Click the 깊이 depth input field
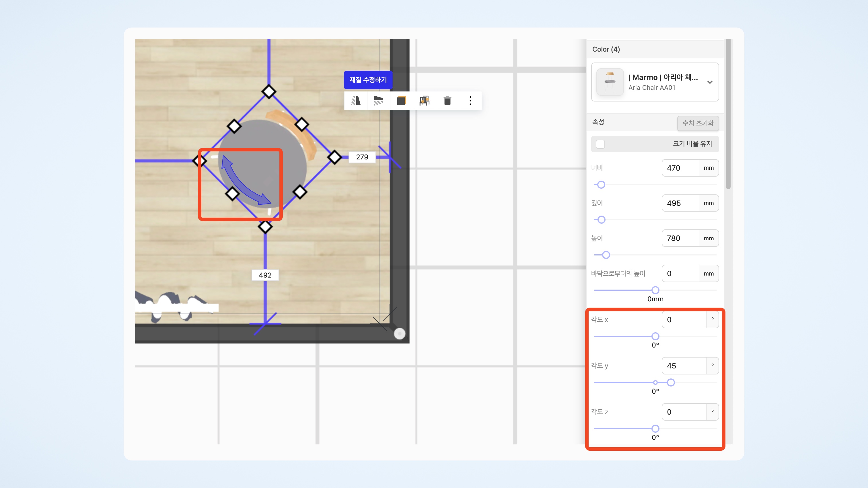868x488 pixels. [680, 203]
